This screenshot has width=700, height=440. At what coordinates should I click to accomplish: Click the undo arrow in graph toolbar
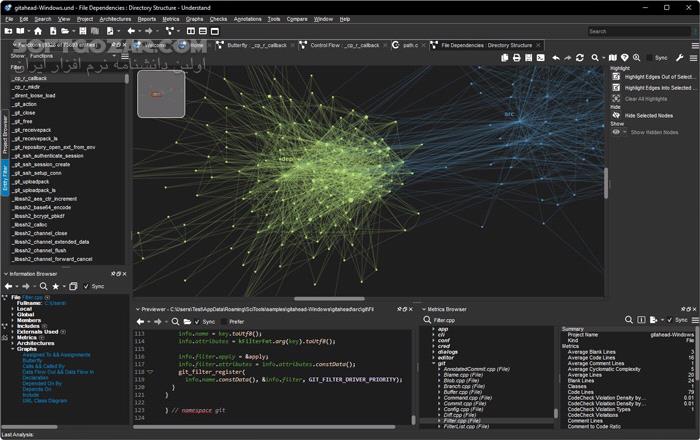point(556,58)
